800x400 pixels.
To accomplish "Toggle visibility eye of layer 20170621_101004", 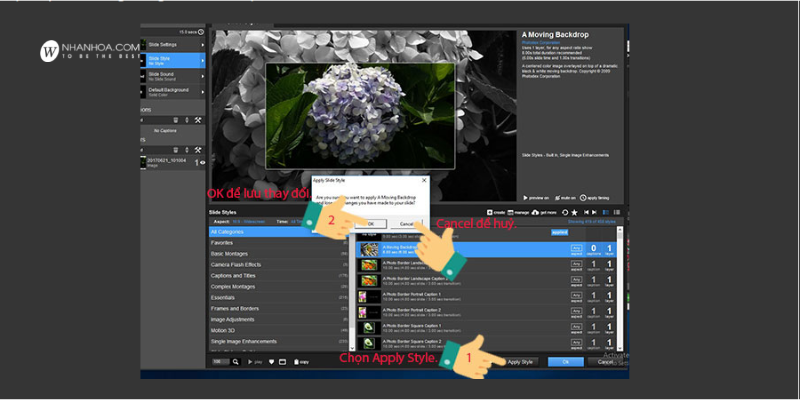I will (x=203, y=163).
